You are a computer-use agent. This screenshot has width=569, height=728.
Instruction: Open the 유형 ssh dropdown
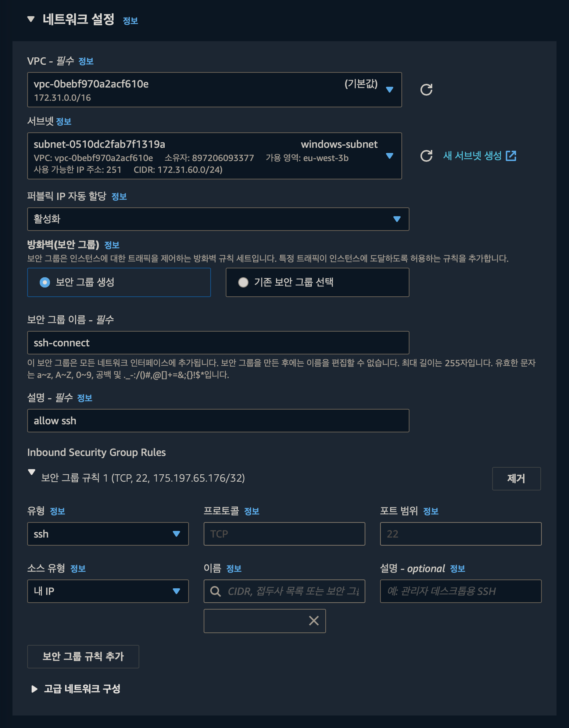pyautogui.click(x=108, y=534)
